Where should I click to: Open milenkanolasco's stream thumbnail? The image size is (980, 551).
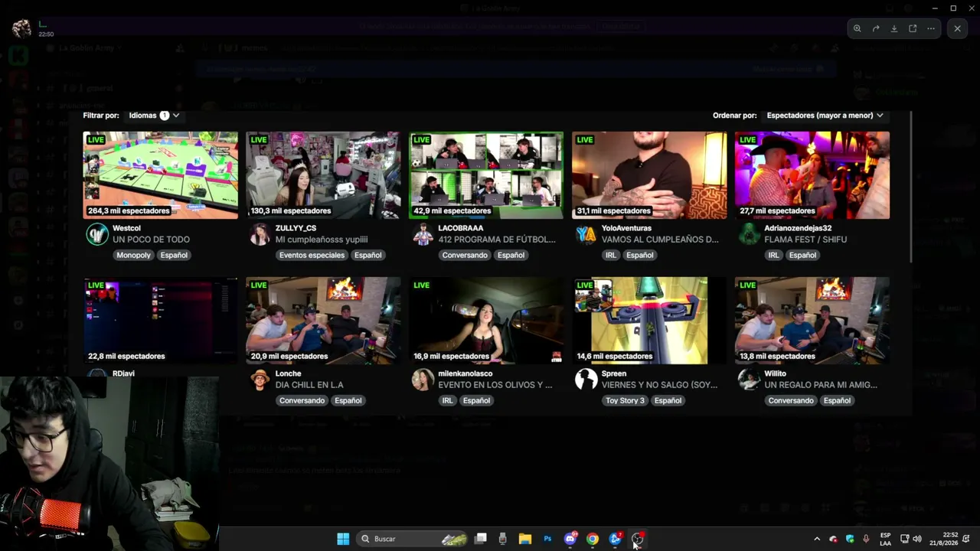click(x=486, y=321)
